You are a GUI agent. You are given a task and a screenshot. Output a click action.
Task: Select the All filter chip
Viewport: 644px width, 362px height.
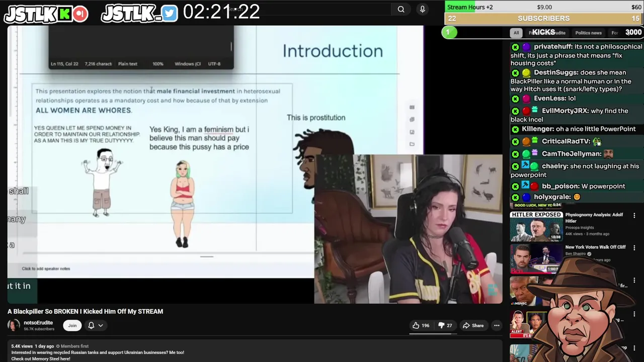516,33
